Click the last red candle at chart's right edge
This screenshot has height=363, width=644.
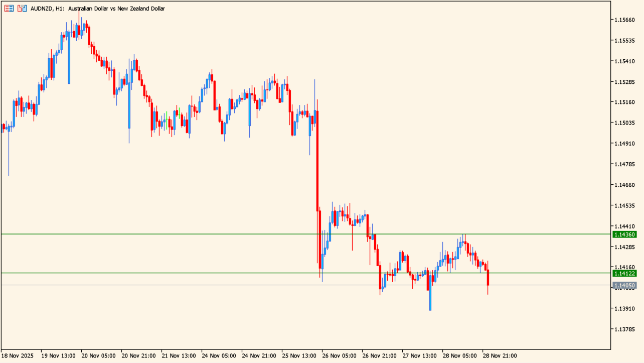click(x=488, y=278)
